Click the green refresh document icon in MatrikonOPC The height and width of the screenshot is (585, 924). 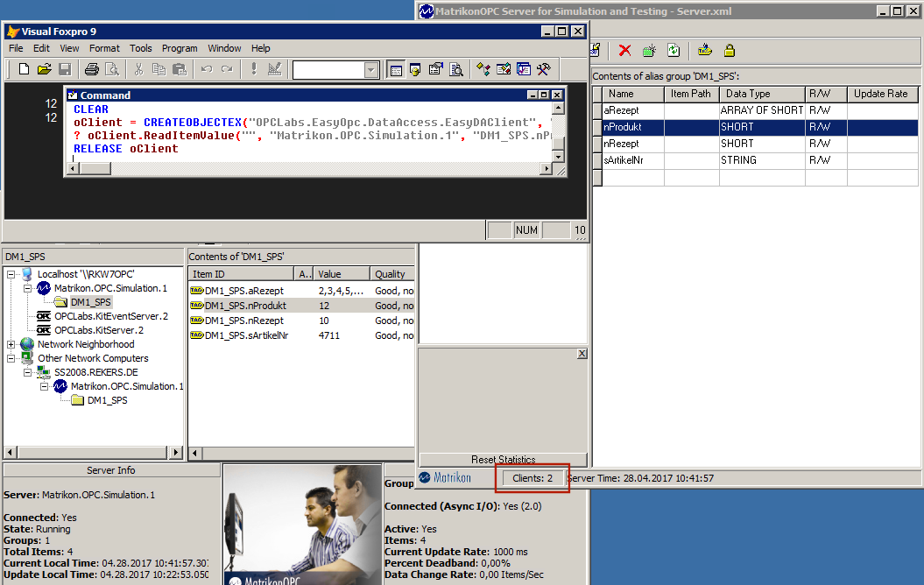[x=674, y=51]
